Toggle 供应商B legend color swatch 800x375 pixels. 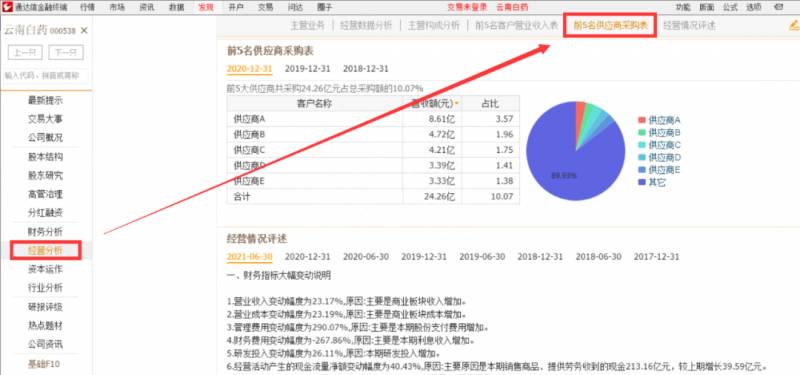pyautogui.click(x=642, y=133)
